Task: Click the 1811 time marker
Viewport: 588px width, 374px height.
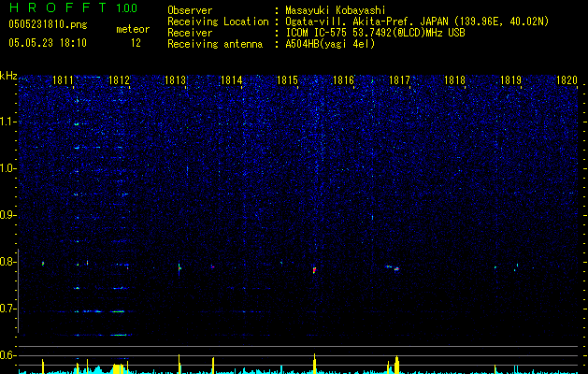Action: tap(63, 79)
